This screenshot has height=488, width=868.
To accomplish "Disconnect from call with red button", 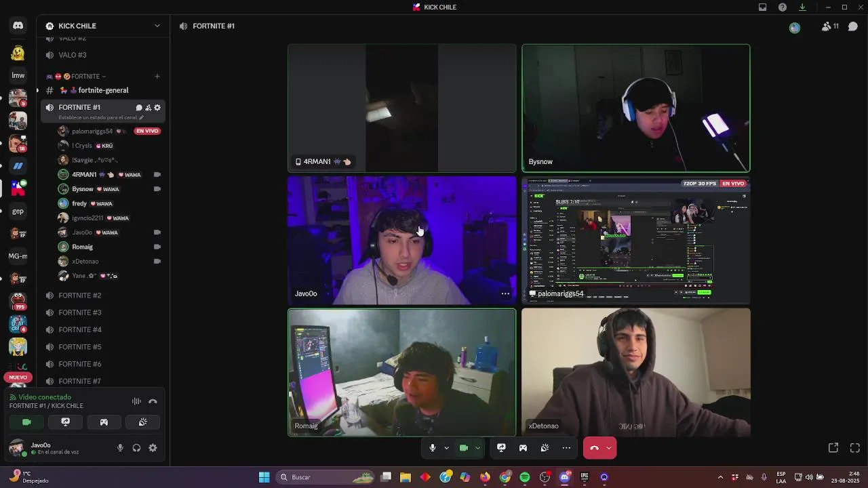I will pyautogui.click(x=594, y=448).
